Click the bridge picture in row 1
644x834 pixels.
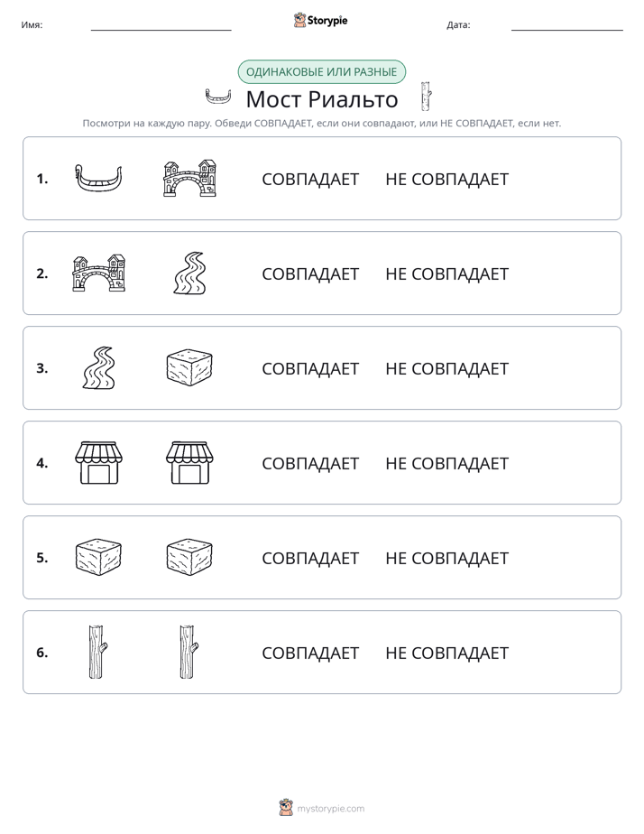[x=189, y=178]
